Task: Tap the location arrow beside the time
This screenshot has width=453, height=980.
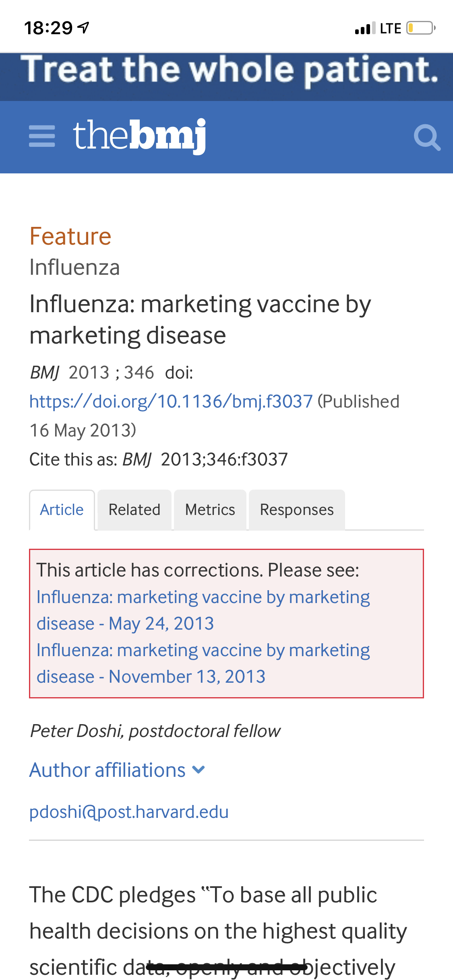Action: point(84,27)
